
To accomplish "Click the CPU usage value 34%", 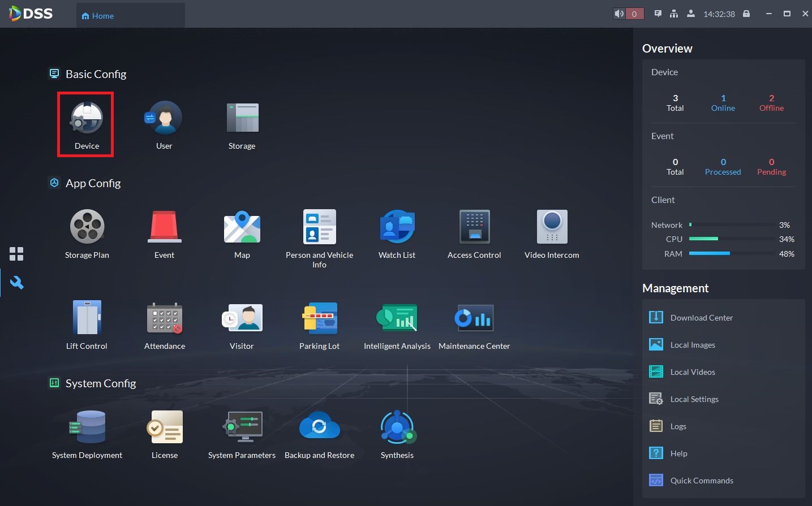I will click(787, 239).
